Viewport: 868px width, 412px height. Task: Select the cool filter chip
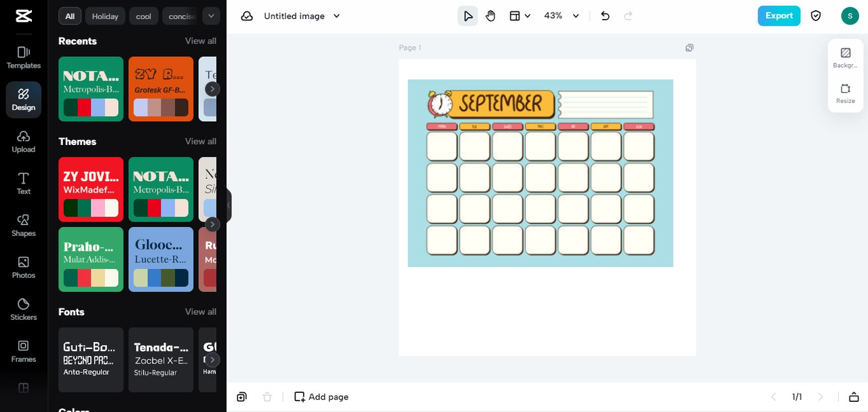point(144,16)
